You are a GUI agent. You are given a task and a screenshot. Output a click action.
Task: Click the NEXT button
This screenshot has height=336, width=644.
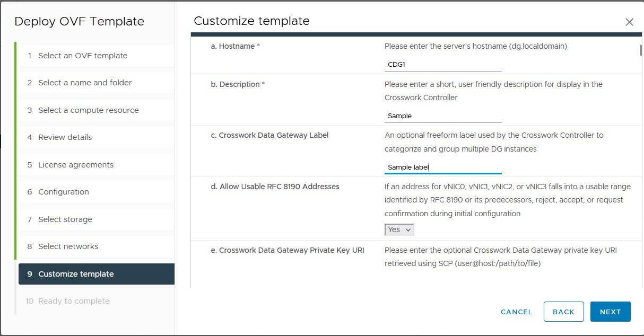(x=610, y=312)
